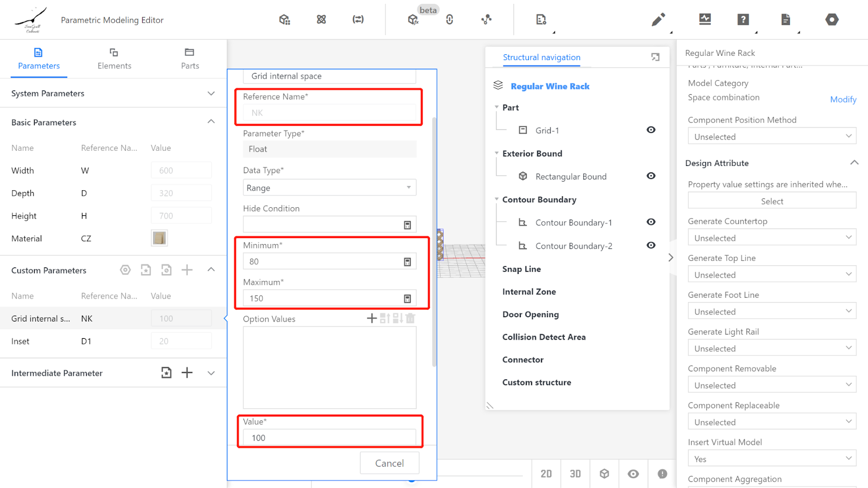This screenshot has width=868, height=488.
Task: Switch to the Elements tab
Action: click(114, 59)
